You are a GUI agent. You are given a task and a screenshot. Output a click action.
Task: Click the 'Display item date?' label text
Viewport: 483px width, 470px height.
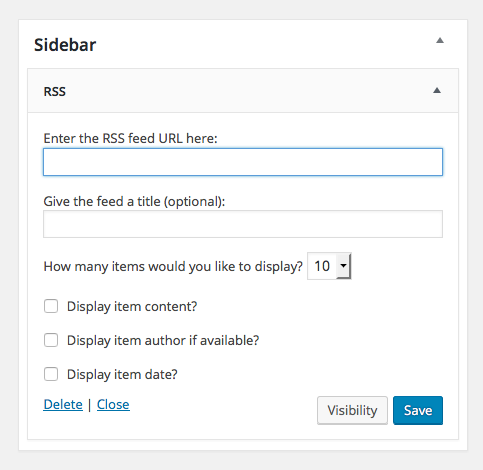point(122,374)
